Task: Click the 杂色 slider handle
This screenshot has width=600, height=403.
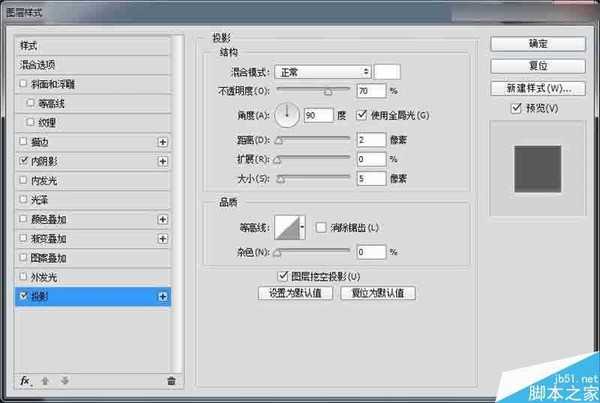Action: (277, 253)
